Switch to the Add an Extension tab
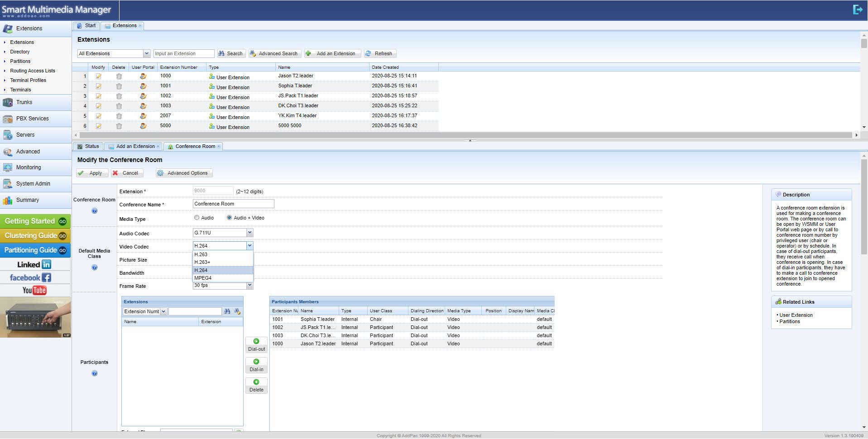Screen dimensions: 868x439 click(x=135, y=147)
